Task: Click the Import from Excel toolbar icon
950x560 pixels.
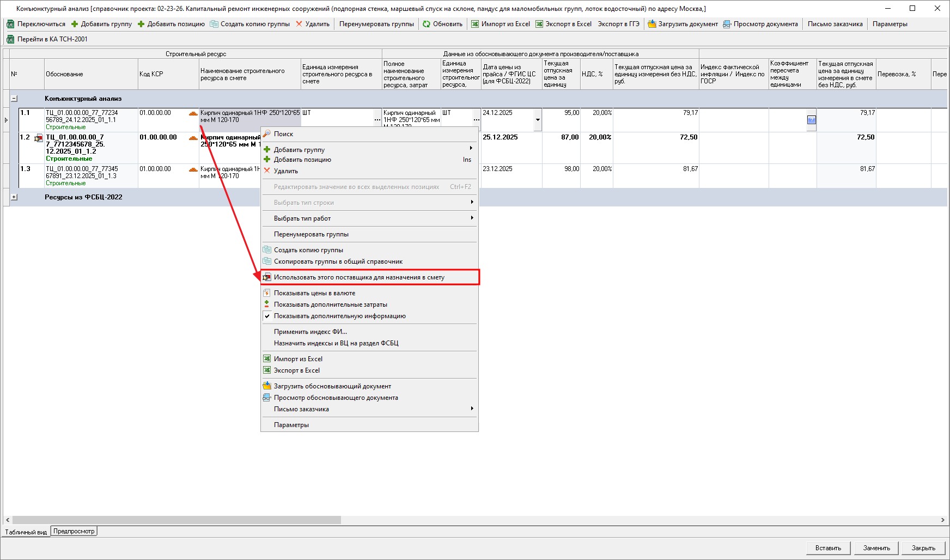Action: pos(475,24)
